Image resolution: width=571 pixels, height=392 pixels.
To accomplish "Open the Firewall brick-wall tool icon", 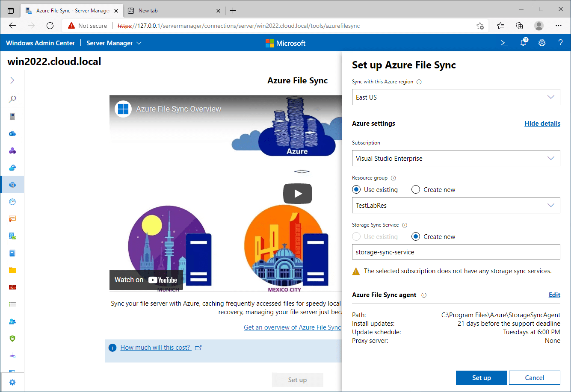I will (12, 287).
